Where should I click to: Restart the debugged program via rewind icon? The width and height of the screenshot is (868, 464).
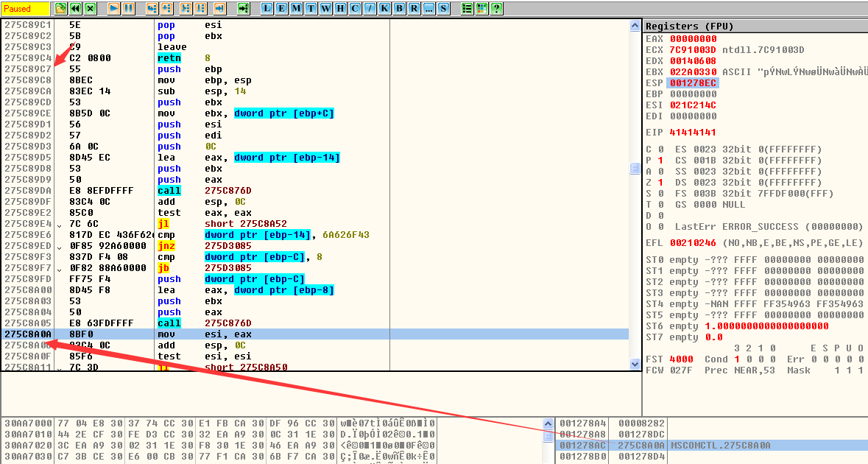tap(75, 9)
